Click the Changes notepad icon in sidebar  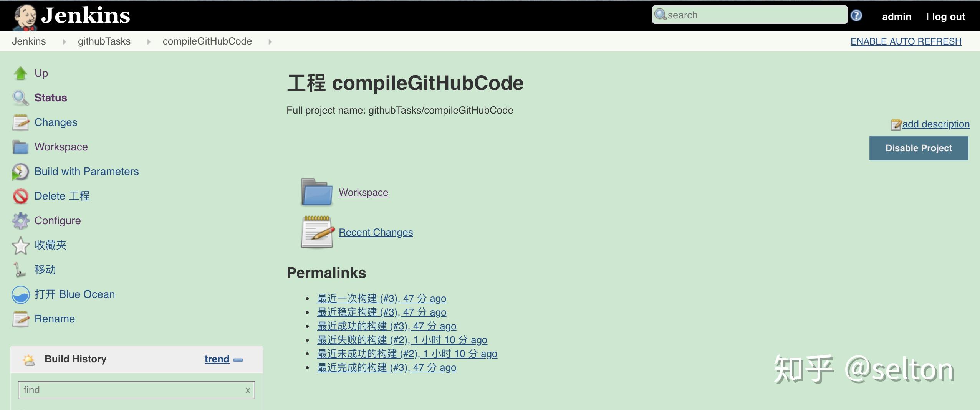20,122
